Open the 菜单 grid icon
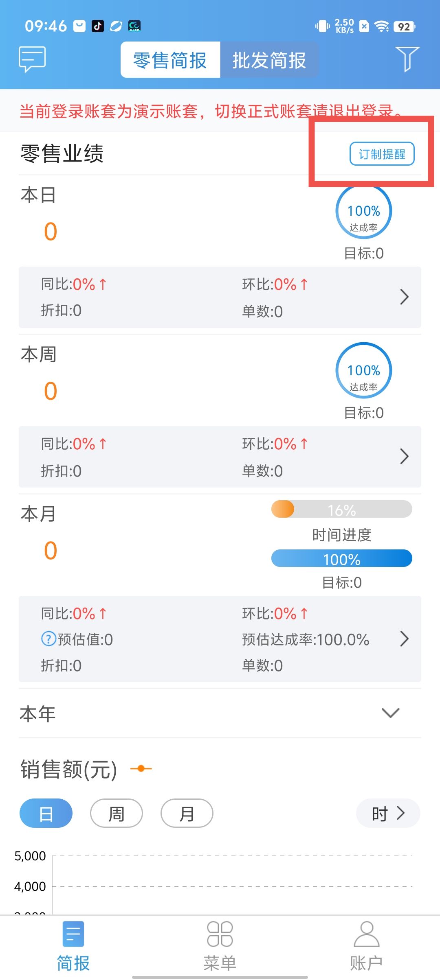 click(220, 934)
